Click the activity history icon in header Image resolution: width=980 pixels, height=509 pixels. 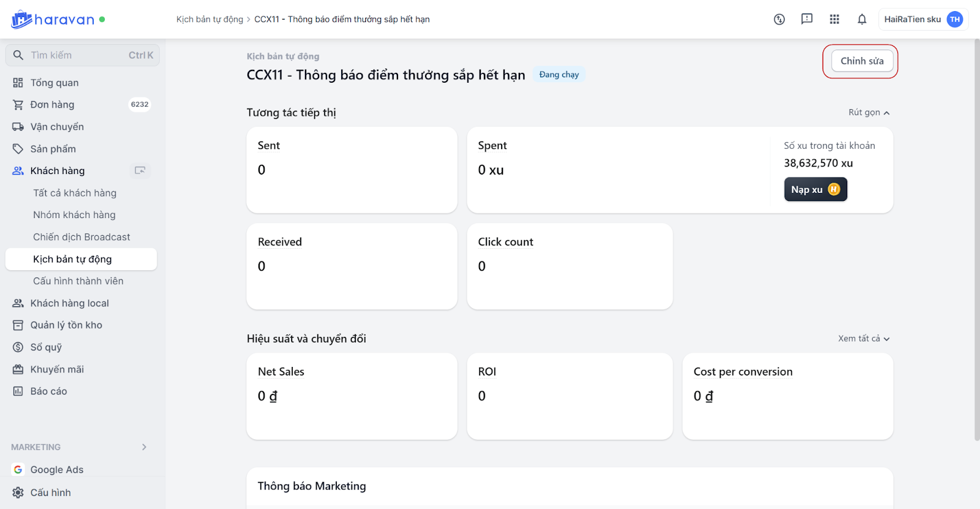(779, 20)
